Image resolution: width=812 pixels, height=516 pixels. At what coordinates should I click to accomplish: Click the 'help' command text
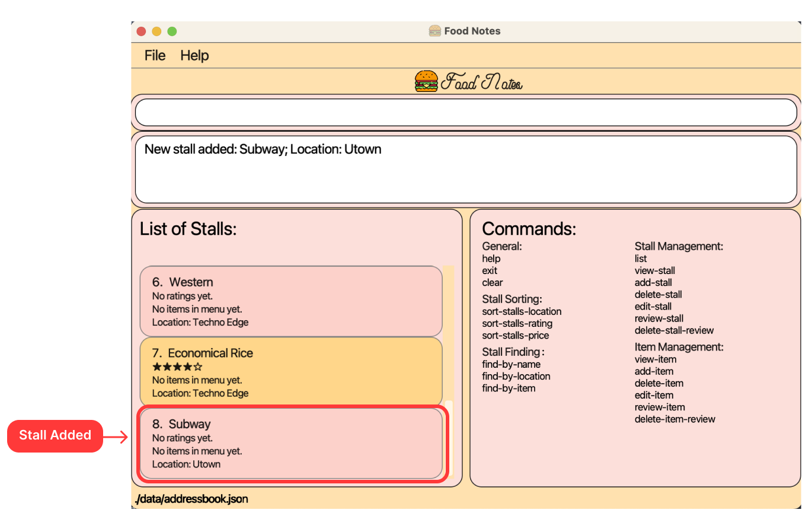coord(491,259)
